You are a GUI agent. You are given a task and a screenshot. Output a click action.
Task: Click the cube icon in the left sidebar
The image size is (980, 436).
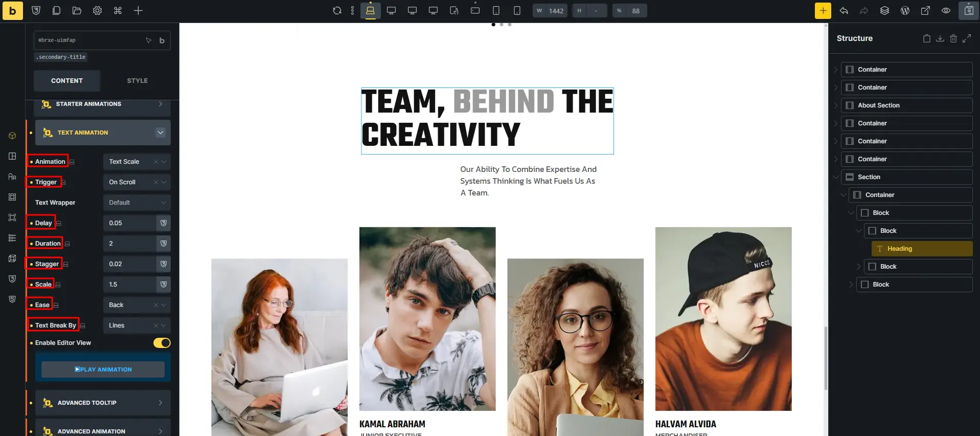pos(12,136)
